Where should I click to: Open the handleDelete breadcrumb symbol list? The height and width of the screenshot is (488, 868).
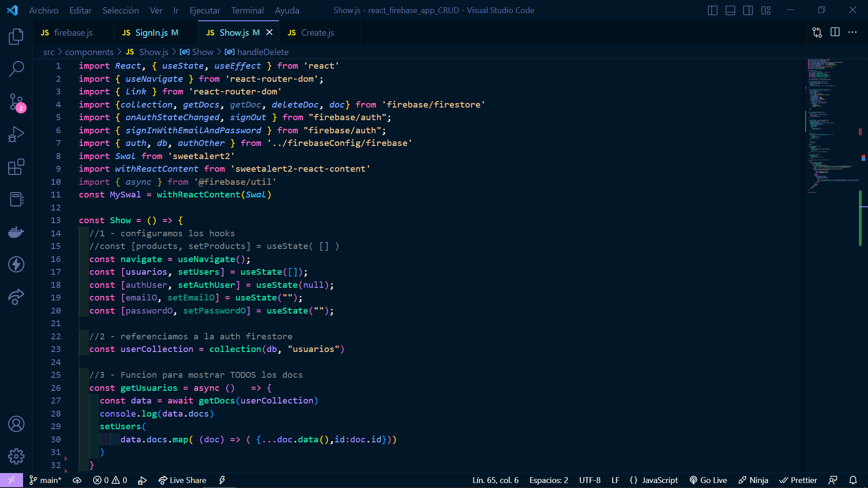coord(262,52)
